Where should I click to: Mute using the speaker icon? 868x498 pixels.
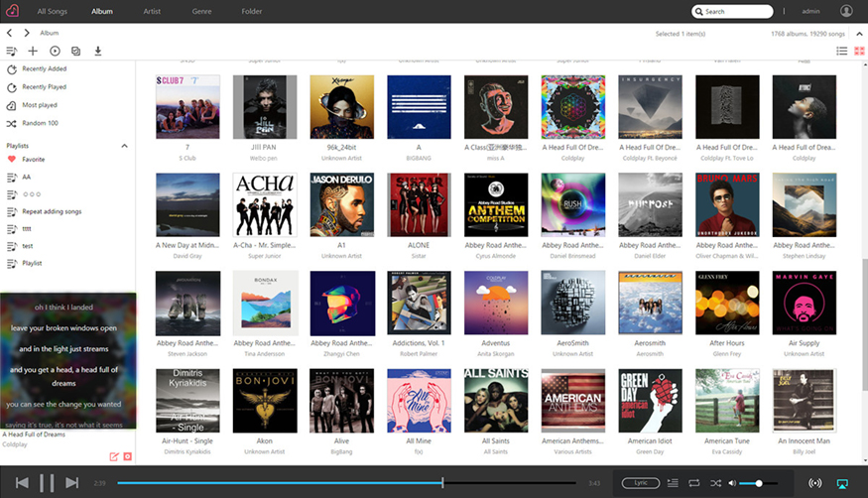point(732,483)
